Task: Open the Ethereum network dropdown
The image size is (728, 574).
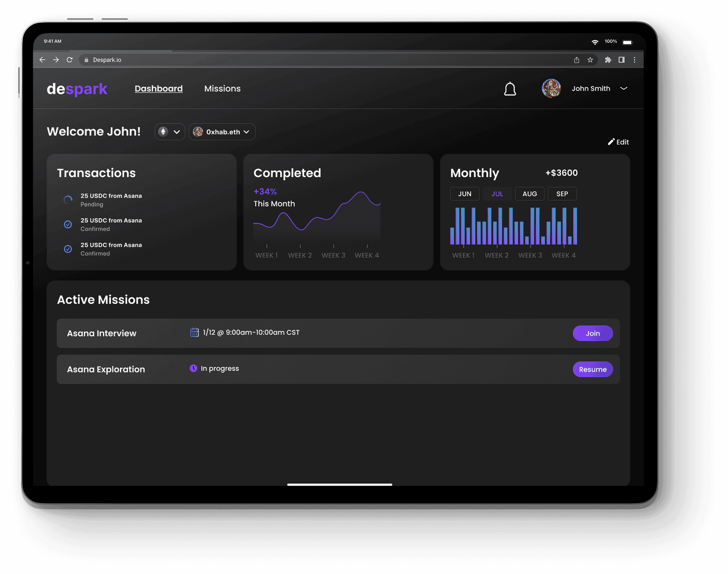Action: click(x=170, y=132)
